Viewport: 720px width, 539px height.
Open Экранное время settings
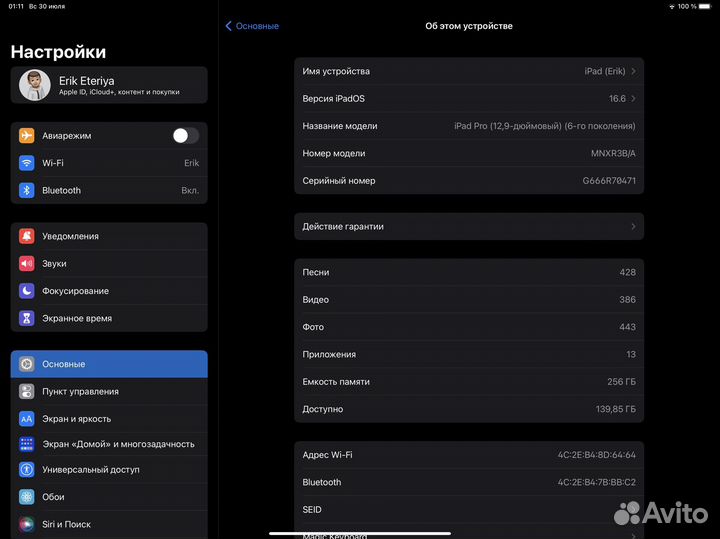(109, 318)
